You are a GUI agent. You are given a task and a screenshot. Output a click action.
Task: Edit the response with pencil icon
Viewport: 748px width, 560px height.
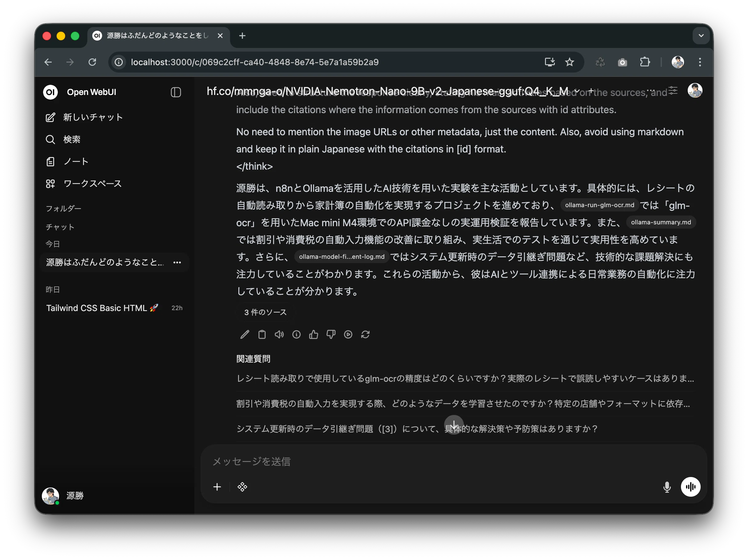[245, 335]
